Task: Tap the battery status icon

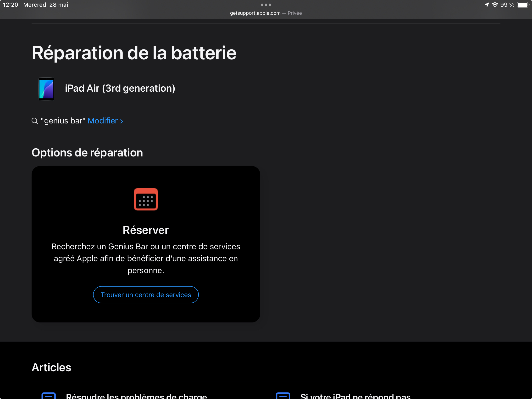Action: point(523,5)
